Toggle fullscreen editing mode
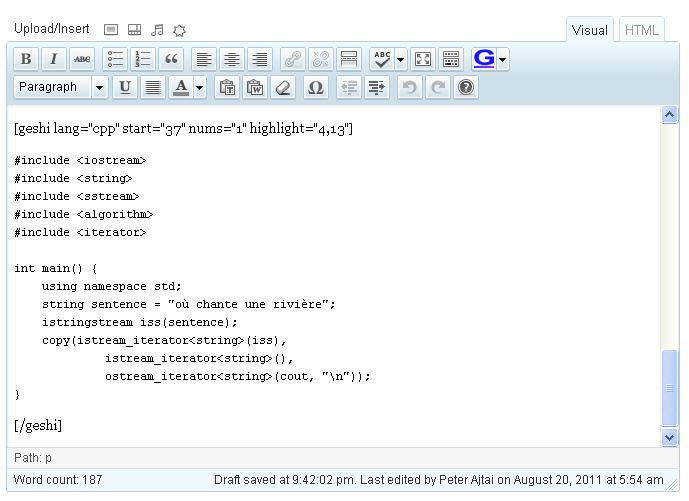Screen dimensions: 689x501 (x=423, y=59)
